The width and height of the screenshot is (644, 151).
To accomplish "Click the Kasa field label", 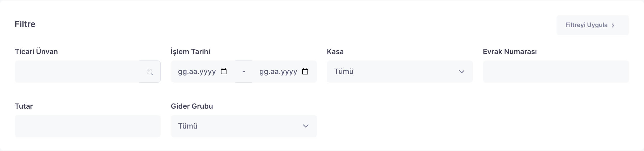I will tap(335, 52).
